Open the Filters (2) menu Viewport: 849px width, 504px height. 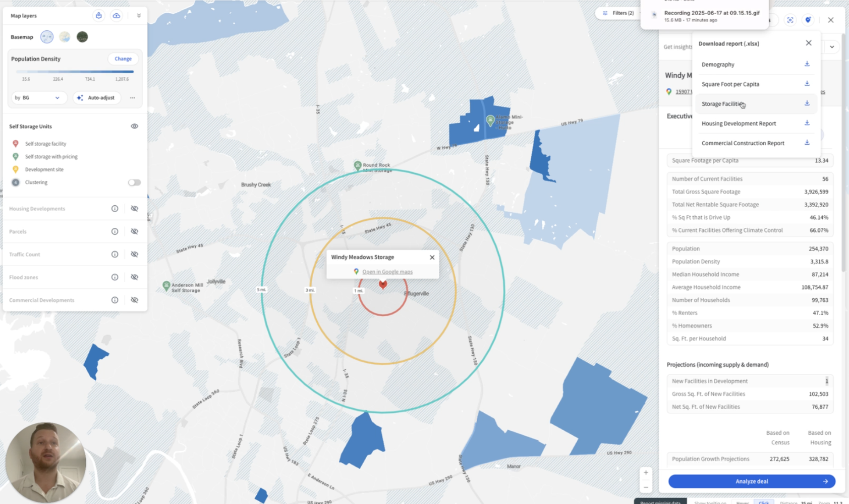(x=618, y=13)
